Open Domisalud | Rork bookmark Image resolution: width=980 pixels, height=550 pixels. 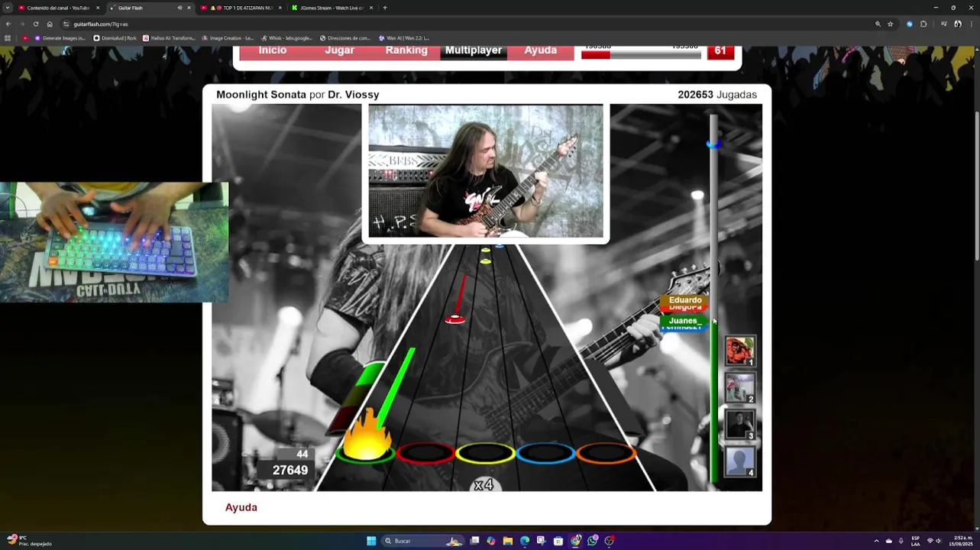[115, 37]
